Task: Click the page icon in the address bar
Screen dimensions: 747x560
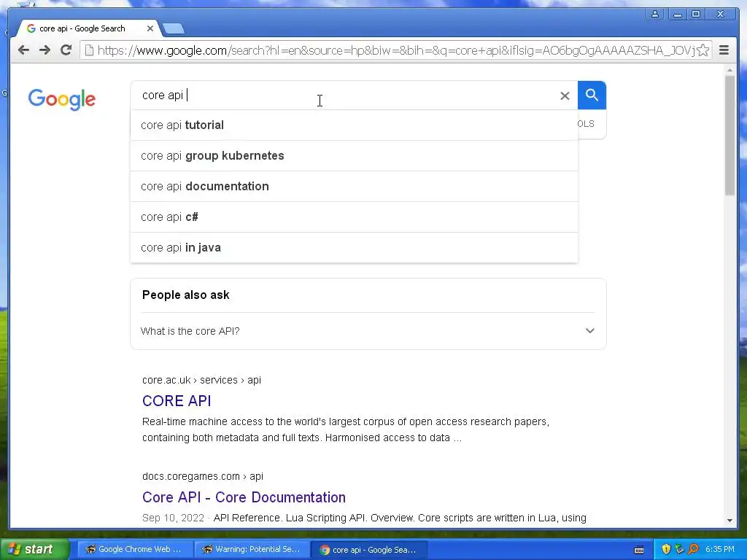Action: pyautogui.click(x=89, y=50)
